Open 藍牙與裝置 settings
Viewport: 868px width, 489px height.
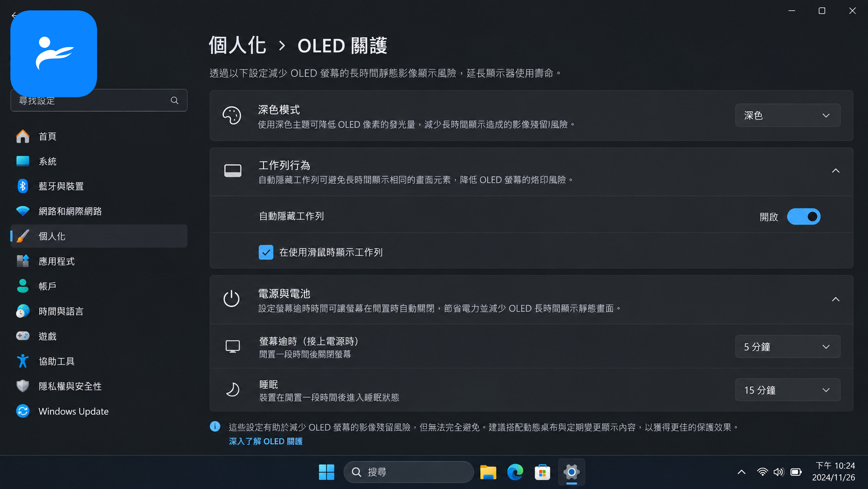click(x=99, y=186)
